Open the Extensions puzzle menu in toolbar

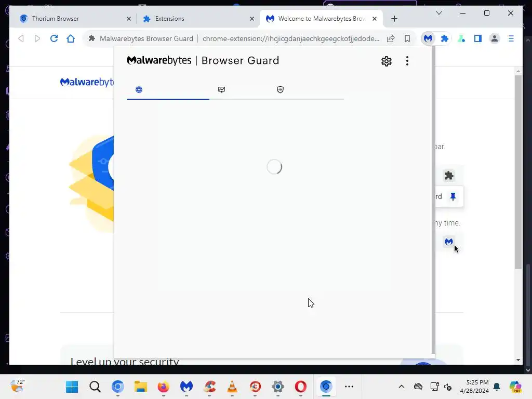445,38
